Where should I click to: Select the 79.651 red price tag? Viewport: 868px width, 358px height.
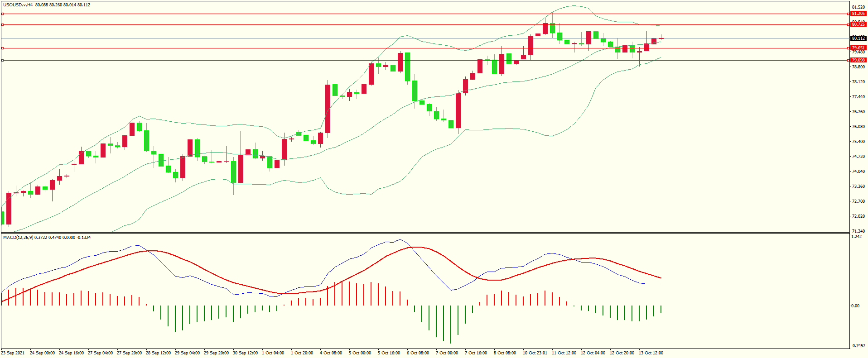click(858, 48)
